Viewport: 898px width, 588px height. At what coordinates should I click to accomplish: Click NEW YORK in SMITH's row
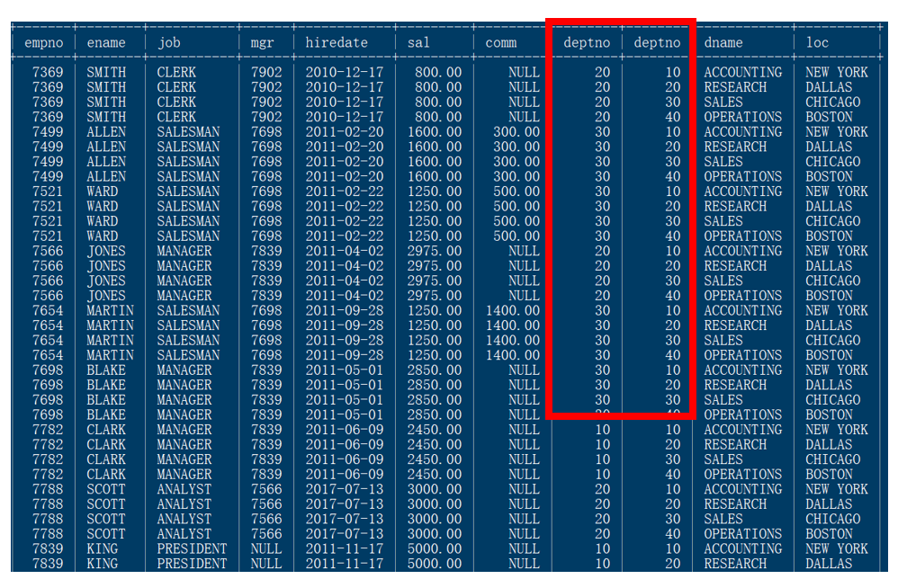click(x=837, y=73)
